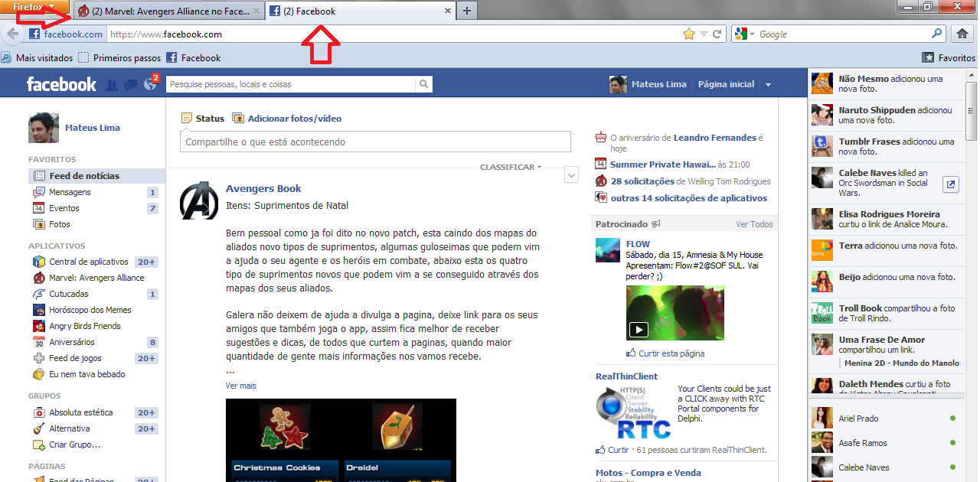The width and height of the screenshot is (980, 482).
Task: Close the Marvel: Avengers Alliance tab
Action: tap(256, 11)
